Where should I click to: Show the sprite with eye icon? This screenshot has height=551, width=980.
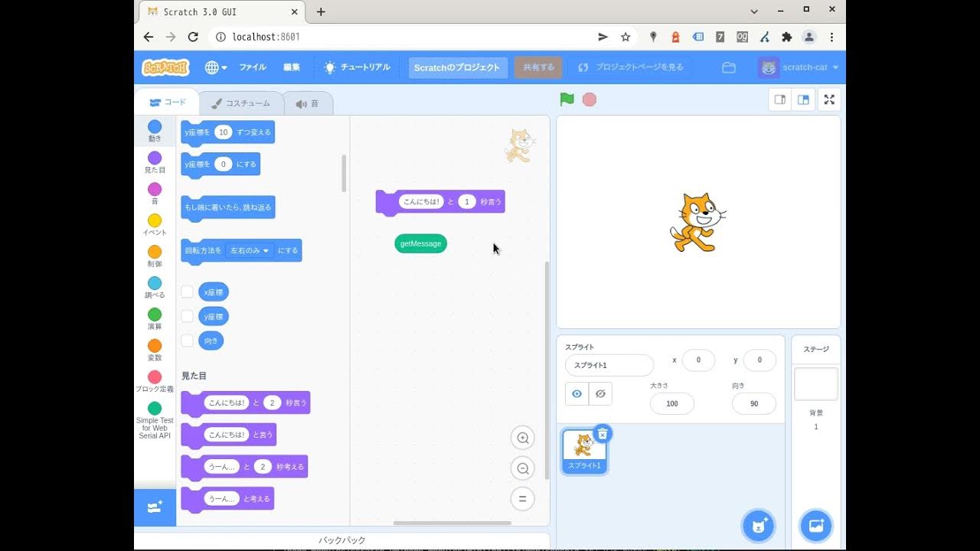[x=577, y=393]
